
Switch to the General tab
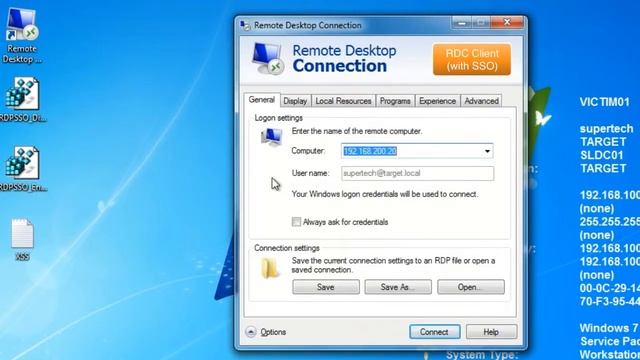[262, 100]
